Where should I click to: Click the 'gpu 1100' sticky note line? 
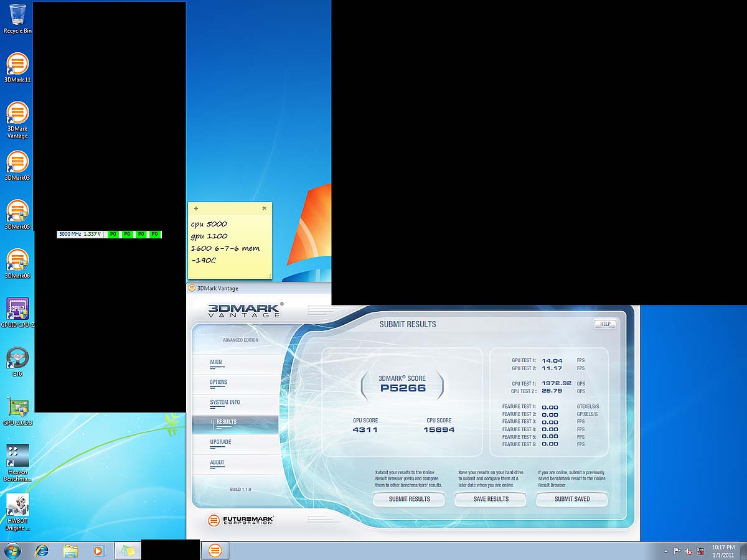tap(209, 236)
